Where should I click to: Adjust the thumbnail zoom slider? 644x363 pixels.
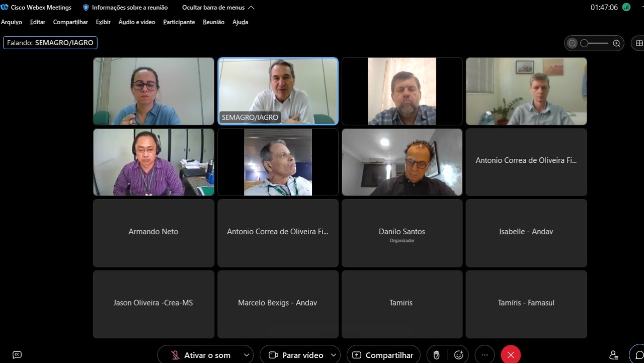coord(594,43)
